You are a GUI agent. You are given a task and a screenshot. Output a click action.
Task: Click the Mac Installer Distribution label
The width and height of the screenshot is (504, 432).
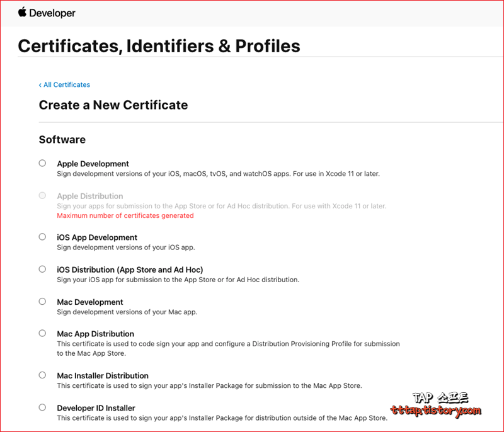point(103,375)
